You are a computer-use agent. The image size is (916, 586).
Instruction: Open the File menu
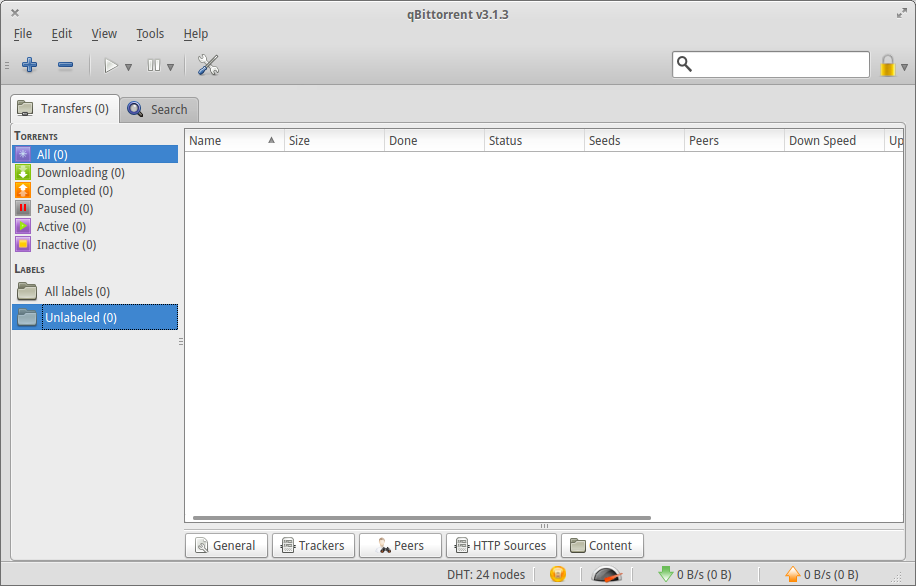coord(23,34)
